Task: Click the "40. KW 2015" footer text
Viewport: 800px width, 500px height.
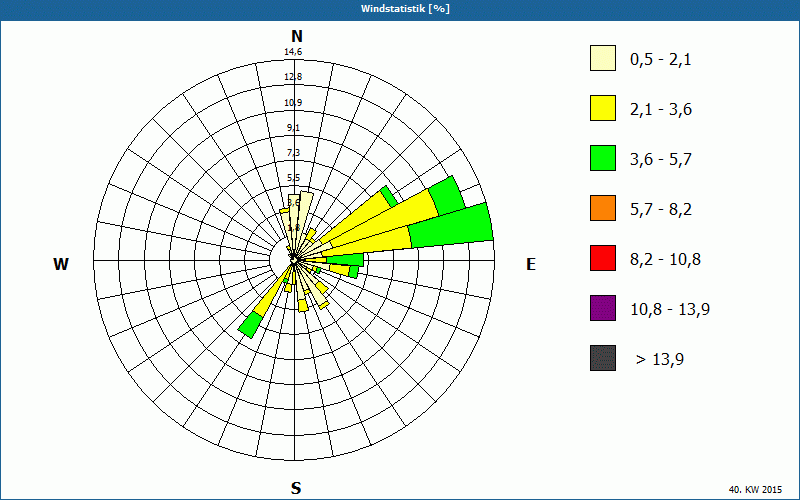Action: pyautogui.click(x=755, y=489)
